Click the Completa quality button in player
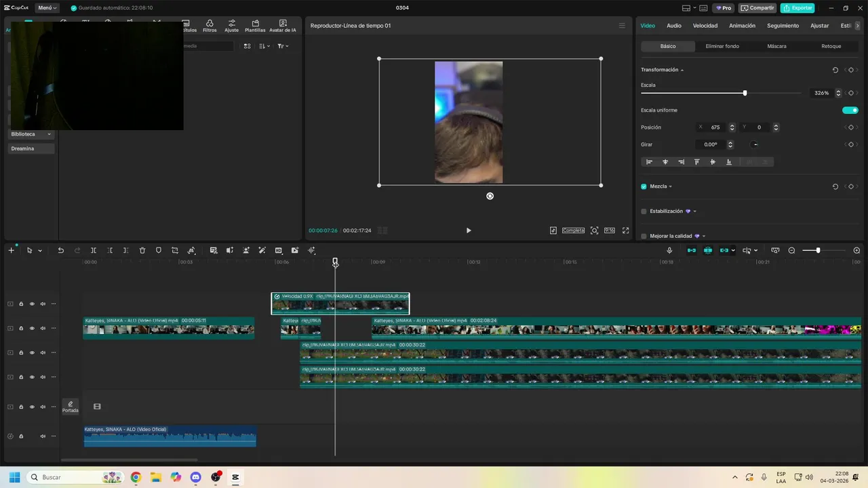868x488 pixels. pos(573,230)
